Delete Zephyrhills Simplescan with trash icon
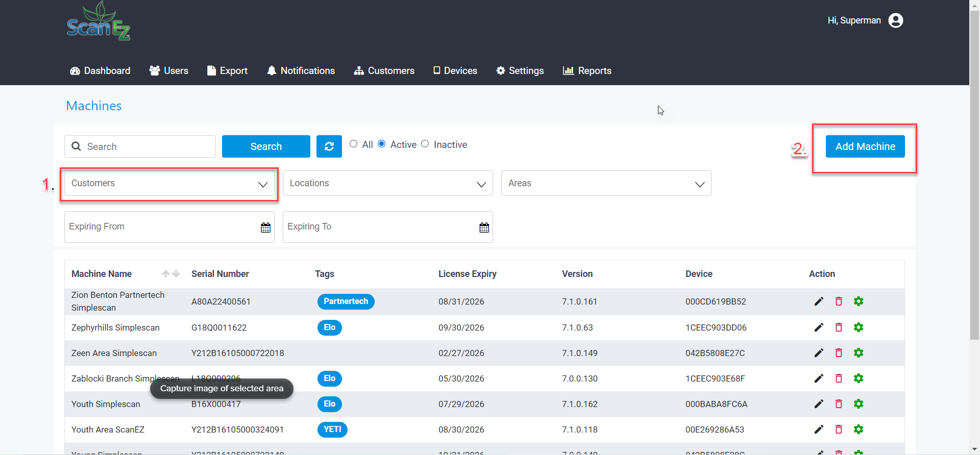This screenshot has height=455, width=980. [x=839, y=327]
